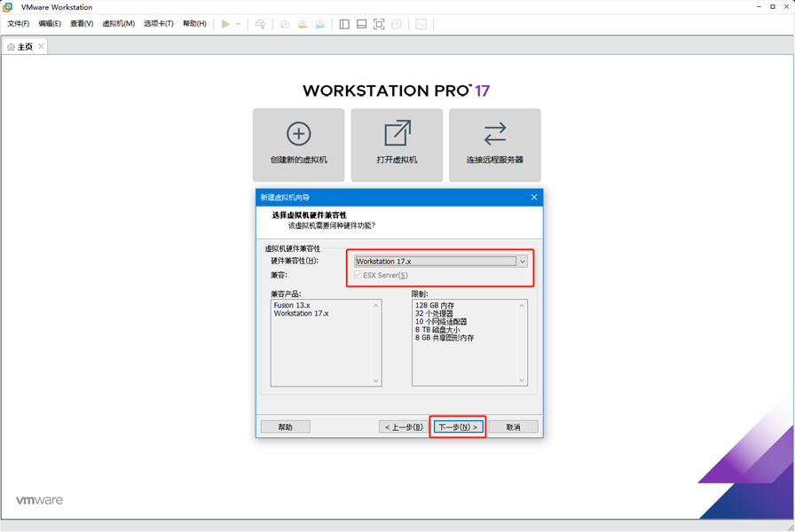The image size is (795, 532).
Task: Select the 主页 tab
Action: tap(25, 47)
